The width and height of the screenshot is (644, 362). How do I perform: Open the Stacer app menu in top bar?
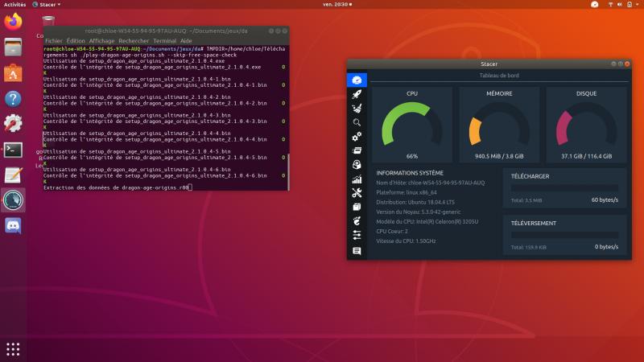coord(47,5)
